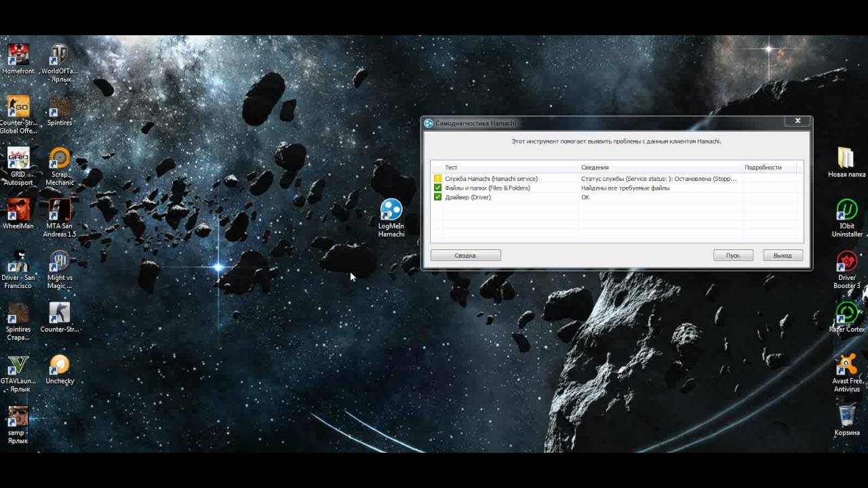Open the Homefront desktop shortcut
Image resolution: width=868 pixels, height=488 pixels.
tap(18, 59)
